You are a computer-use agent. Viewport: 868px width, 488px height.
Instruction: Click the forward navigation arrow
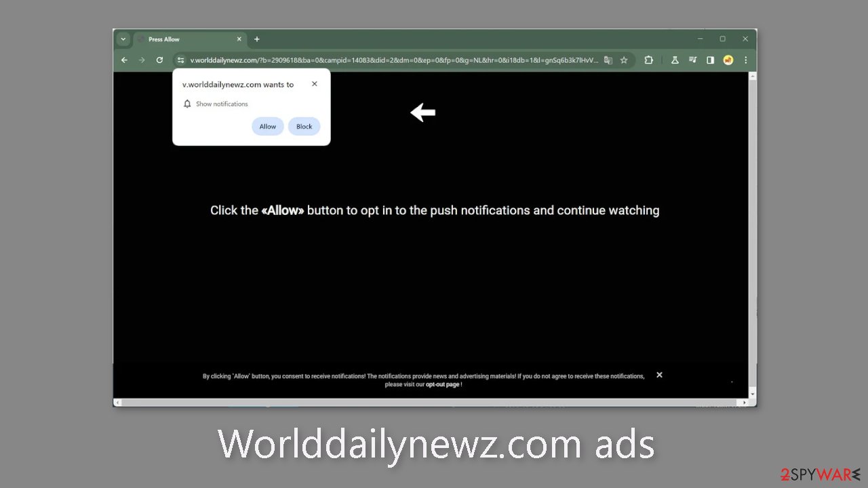142,60
